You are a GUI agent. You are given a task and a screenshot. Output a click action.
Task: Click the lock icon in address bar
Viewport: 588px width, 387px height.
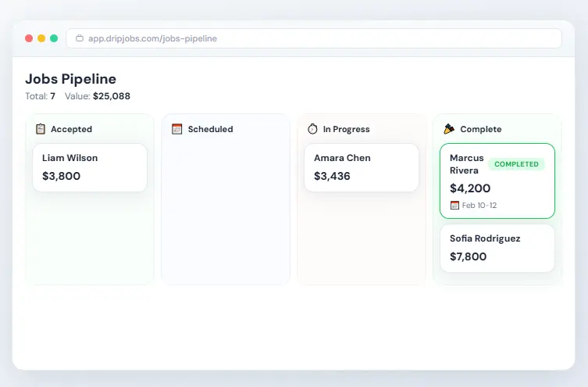click(80, 38)
